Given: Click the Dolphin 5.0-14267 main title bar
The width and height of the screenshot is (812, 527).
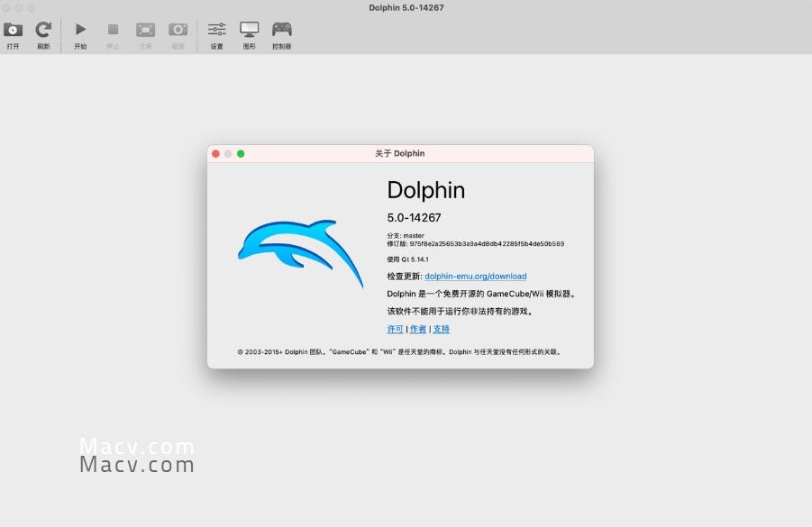Looking at the screenshot, I should pyautogui.click(x=406, y=7).
